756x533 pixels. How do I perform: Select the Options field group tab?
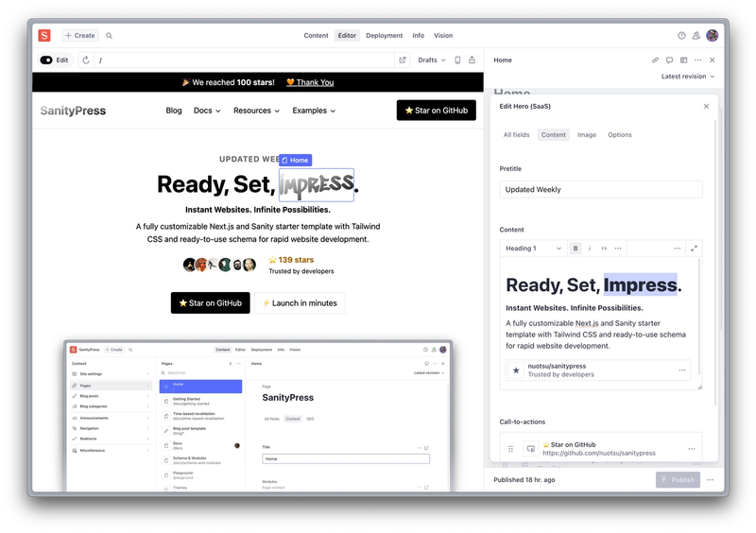click(620, 135)
